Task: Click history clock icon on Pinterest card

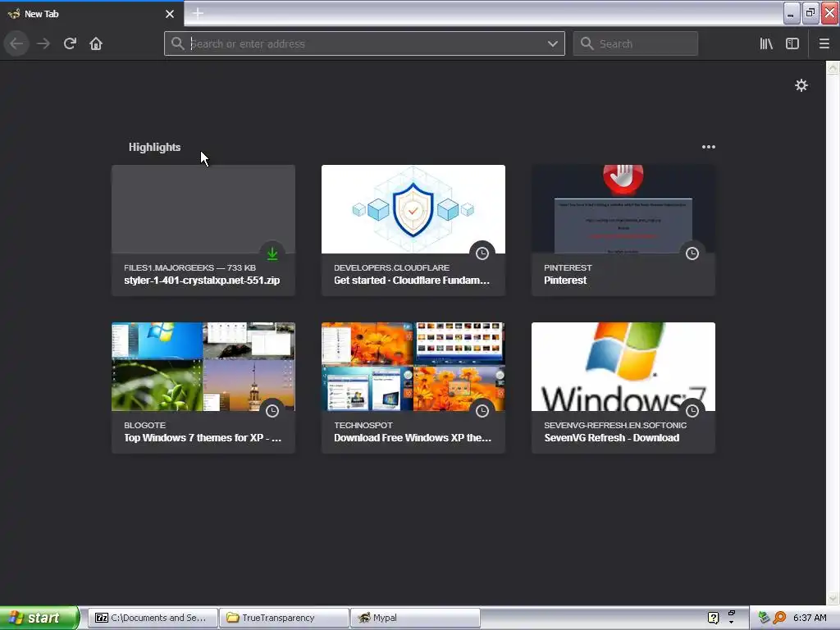Action: coord(692,253)
